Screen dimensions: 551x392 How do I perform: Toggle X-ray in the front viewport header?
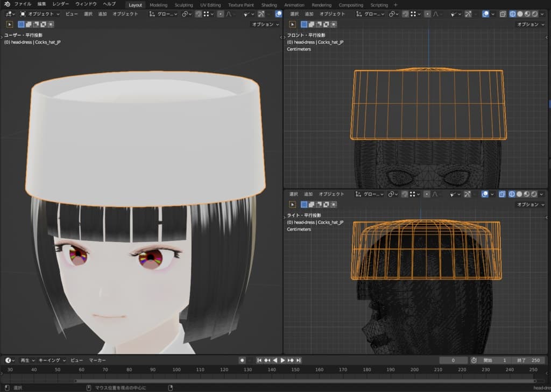[501, 14]
